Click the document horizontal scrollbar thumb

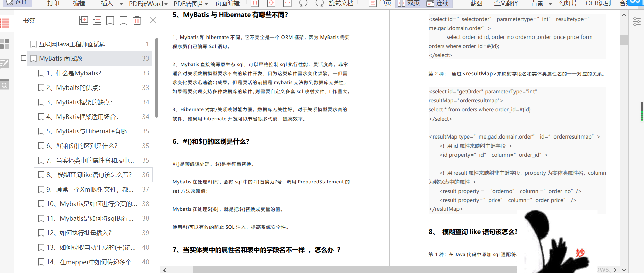354,270
